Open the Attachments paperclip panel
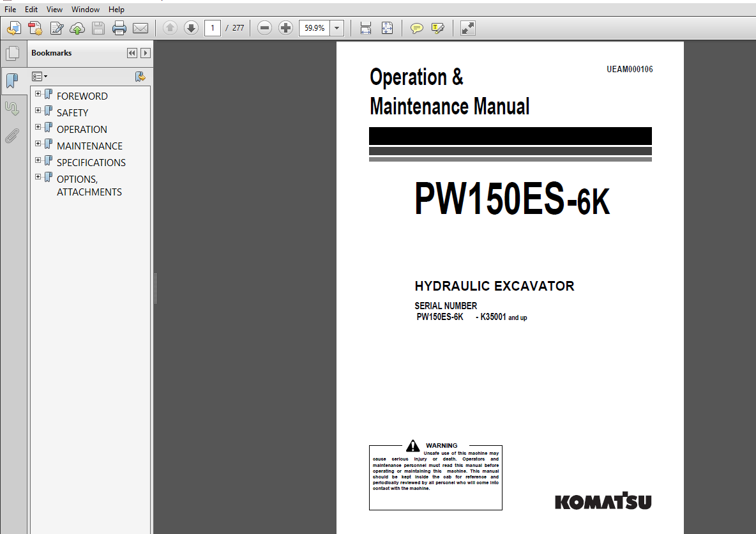Viewport: 756px width, 534px height. click(x=13, y=136)
